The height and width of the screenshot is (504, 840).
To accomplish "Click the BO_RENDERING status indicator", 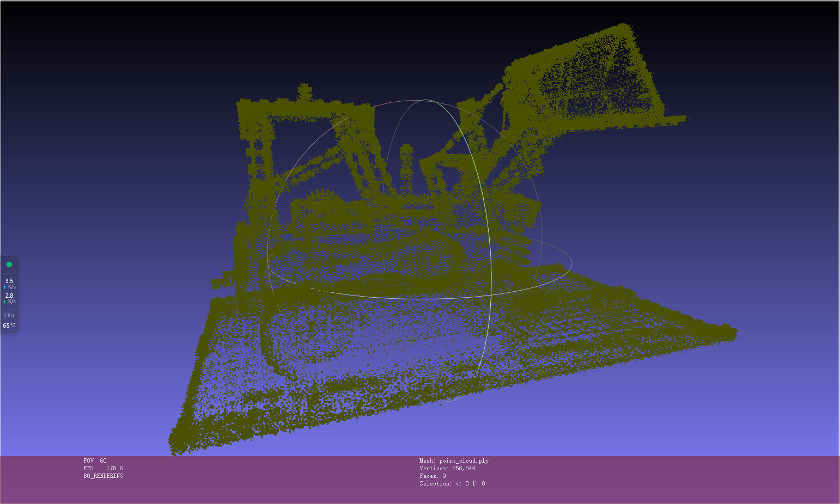I will pos(102,475).
